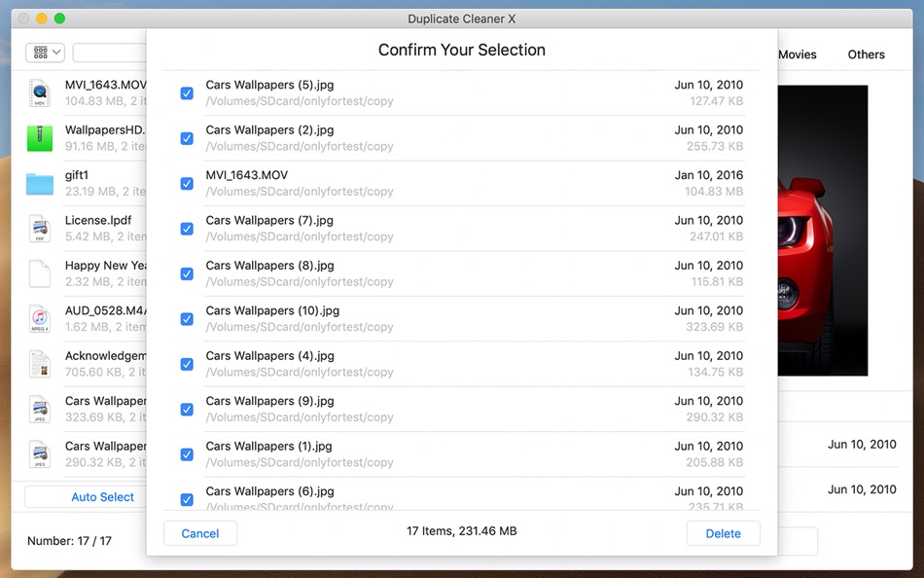The height and width of the screenshot is (578, 924).
Task: Click the Cars Wallpapers (10).jpg file name
Action: pos(272,310)
